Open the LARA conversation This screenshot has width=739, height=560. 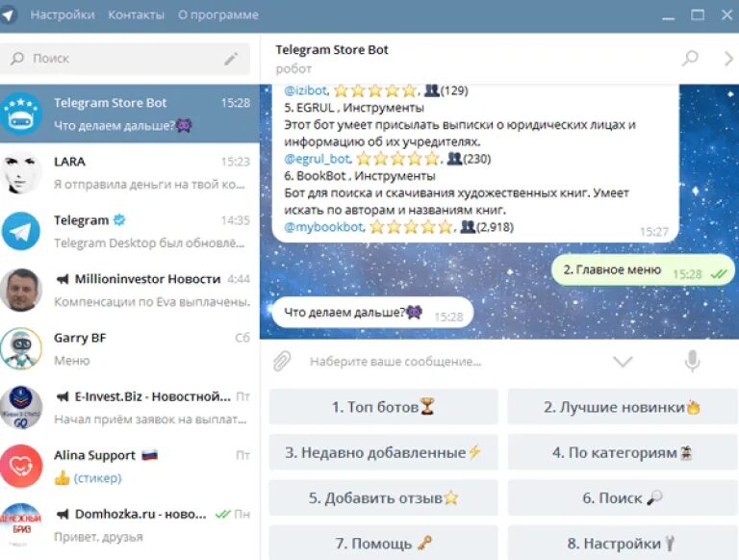click(x=130, y=172)
